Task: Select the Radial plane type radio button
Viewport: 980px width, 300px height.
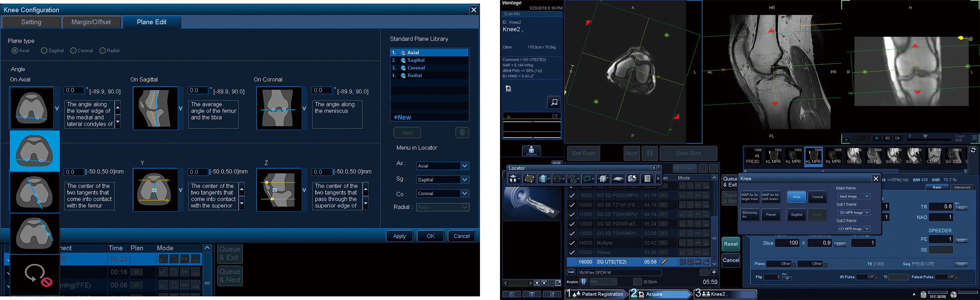Action: click(102, 51)
